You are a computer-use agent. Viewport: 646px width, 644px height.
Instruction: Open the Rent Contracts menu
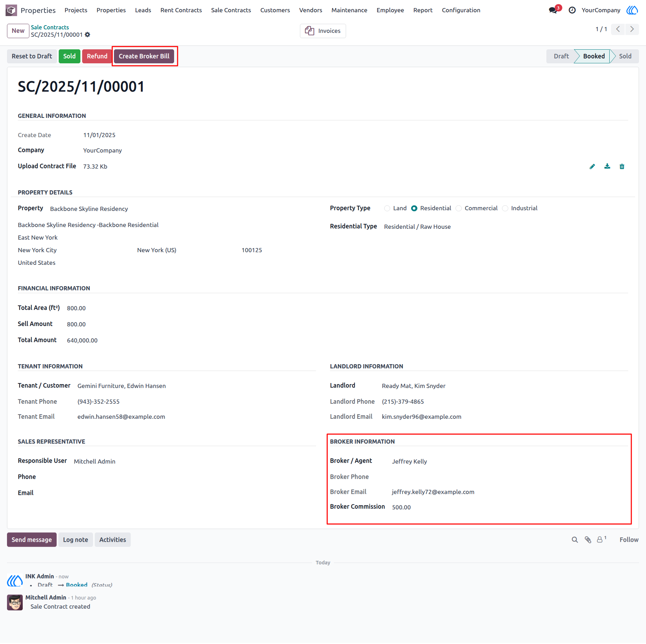(181, 10)
